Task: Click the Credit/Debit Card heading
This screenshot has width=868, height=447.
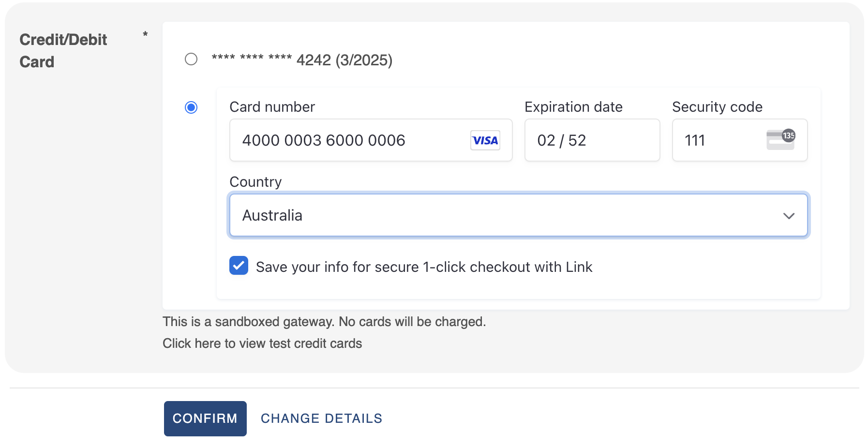Action: pyautogui.click(x=63, y=51)
